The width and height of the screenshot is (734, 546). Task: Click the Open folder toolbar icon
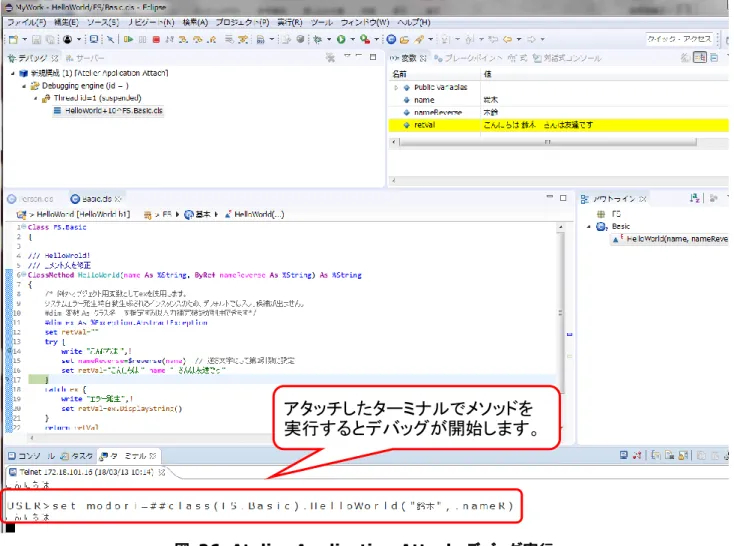[x=404, y=40]
